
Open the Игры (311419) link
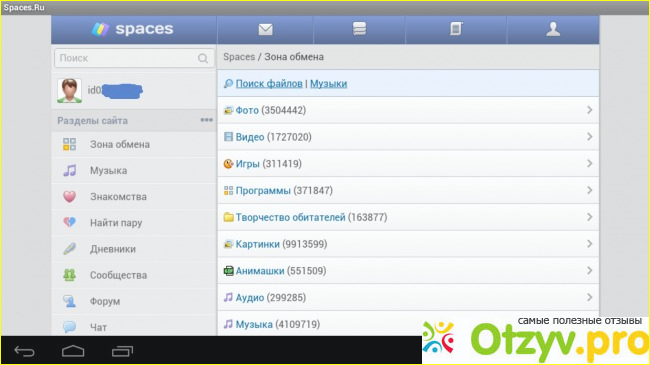tap(269, 164)
